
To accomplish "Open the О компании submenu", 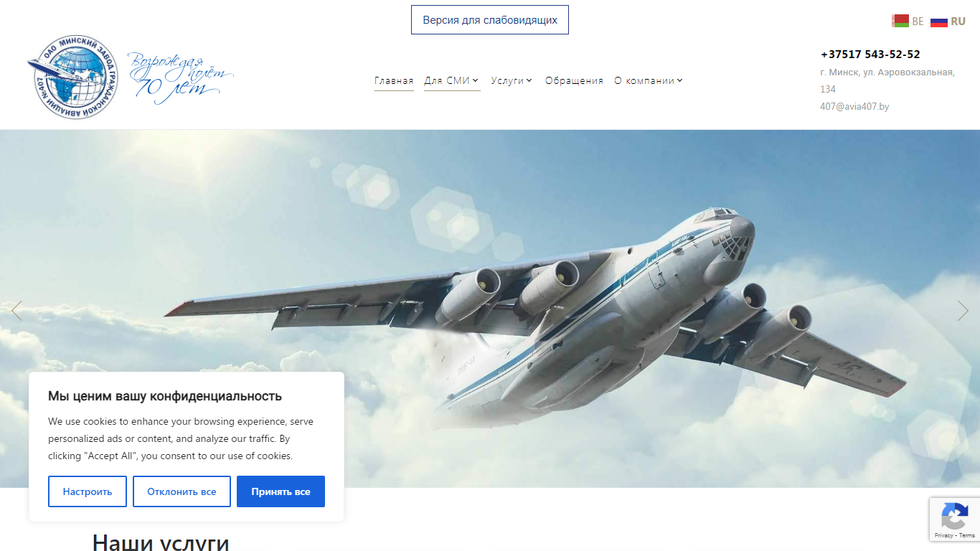I will click(649, 80).
